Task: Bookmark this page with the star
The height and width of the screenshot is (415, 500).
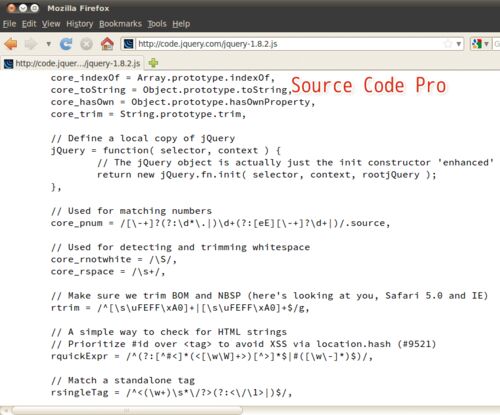Action: click(448, 44)
